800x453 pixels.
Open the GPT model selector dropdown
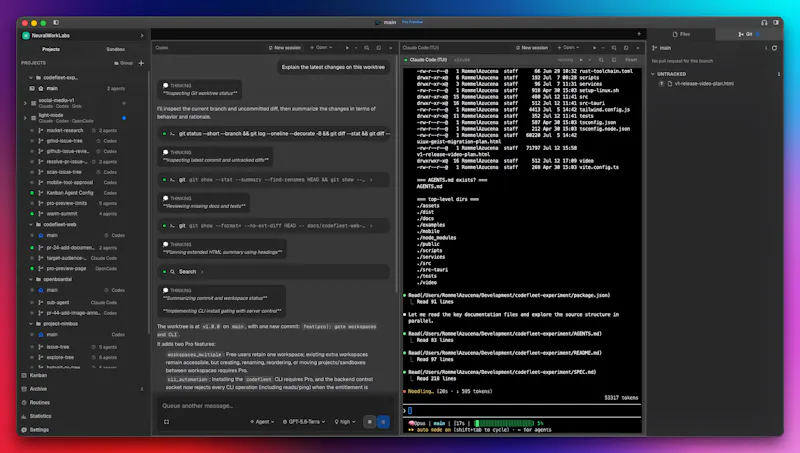(x=304, y=422)
